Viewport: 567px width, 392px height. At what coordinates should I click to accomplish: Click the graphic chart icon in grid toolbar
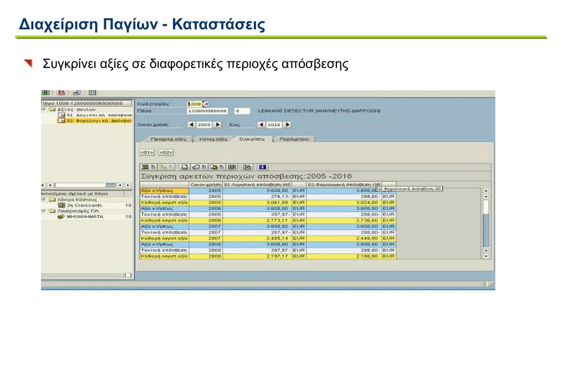point(247,167)
